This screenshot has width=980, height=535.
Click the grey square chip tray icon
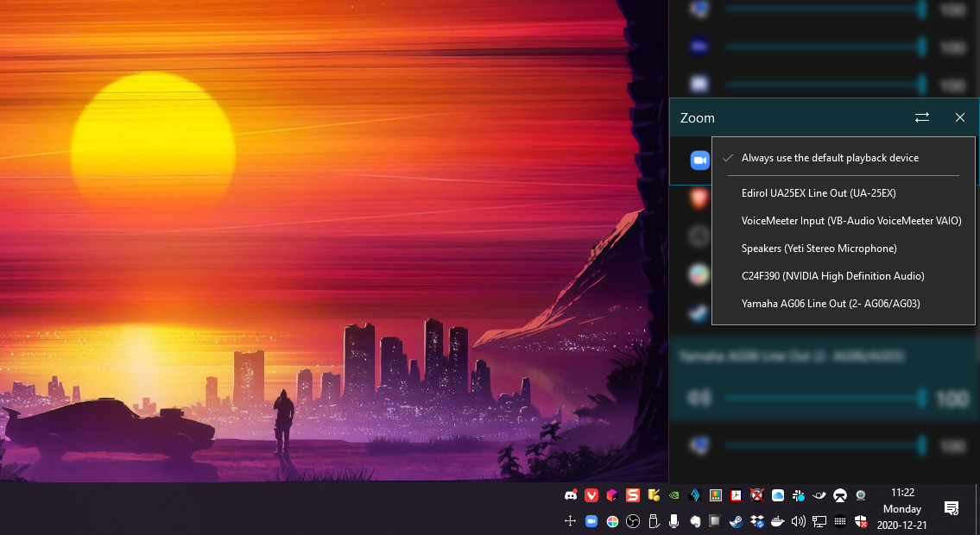pyautogui.click(x=716, y=520)
